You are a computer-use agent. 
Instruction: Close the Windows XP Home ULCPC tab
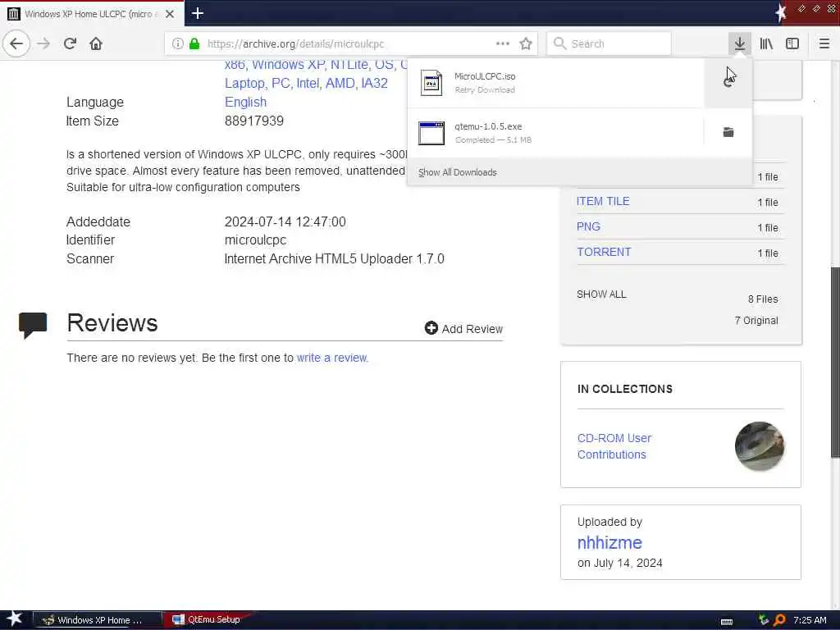click(x=170, y=14)
